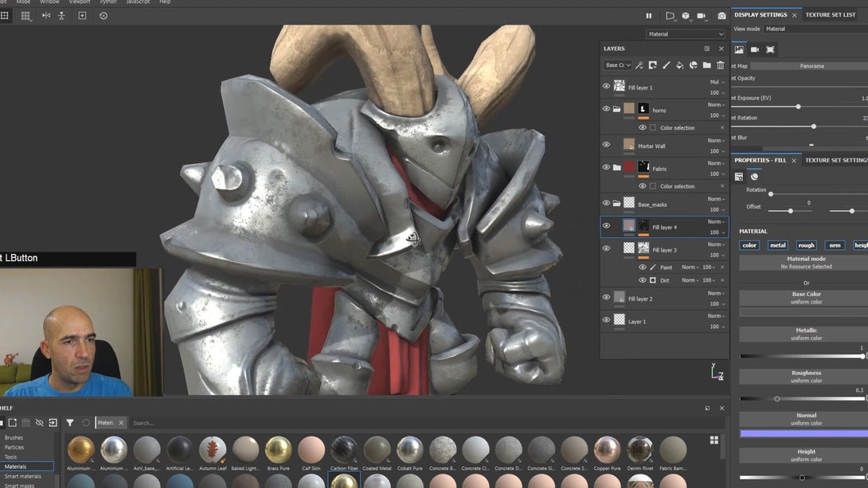Hide Fill layer 4

point(606,226)
